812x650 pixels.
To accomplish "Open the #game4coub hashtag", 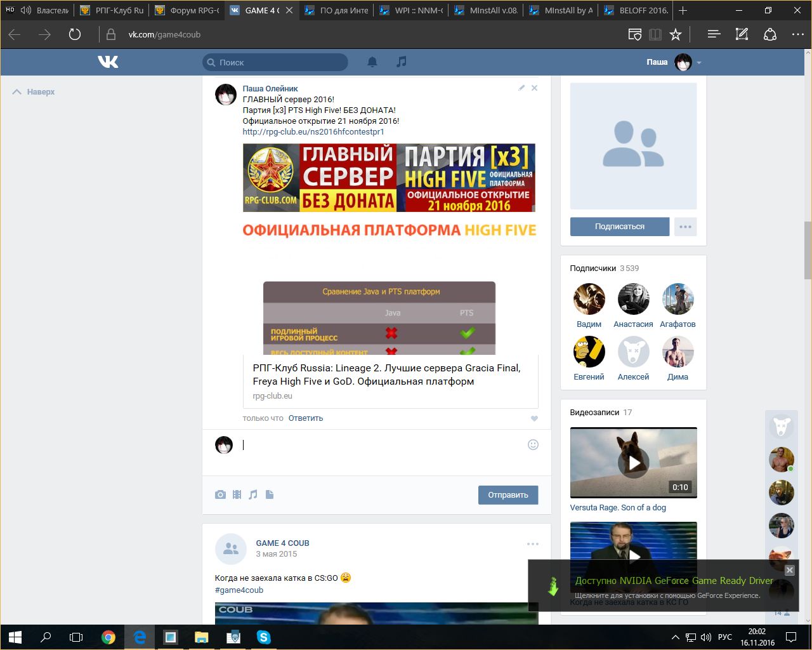I will click(239, 590).
